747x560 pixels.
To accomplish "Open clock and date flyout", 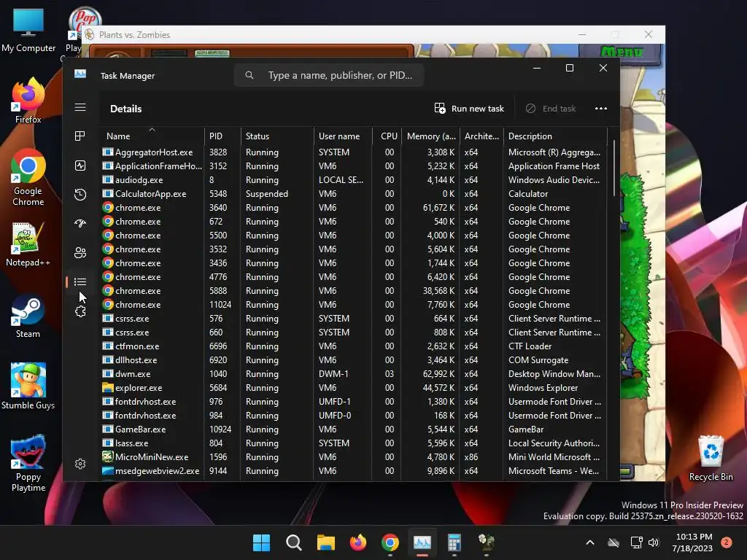I will 692,542.
